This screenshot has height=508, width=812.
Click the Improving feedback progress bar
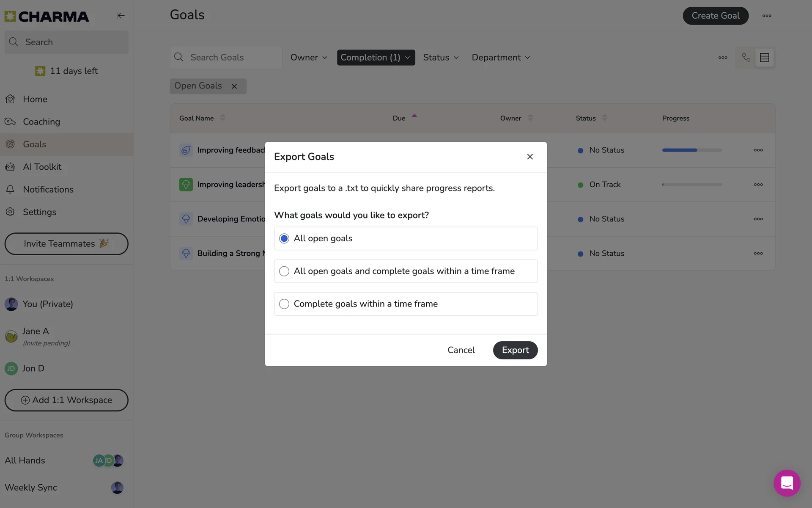[x=692, y=150]
